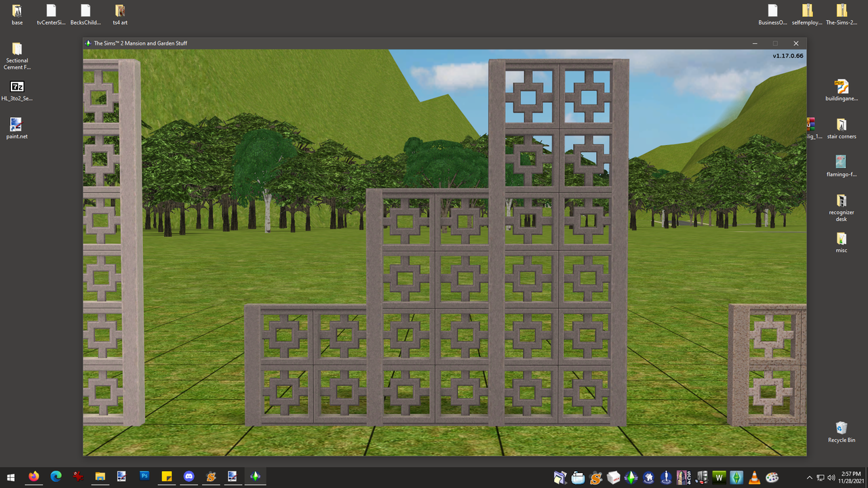Click the white milk carton taskbar icon
The width and height of the screenshot is (868, 488).
(613, 477)
